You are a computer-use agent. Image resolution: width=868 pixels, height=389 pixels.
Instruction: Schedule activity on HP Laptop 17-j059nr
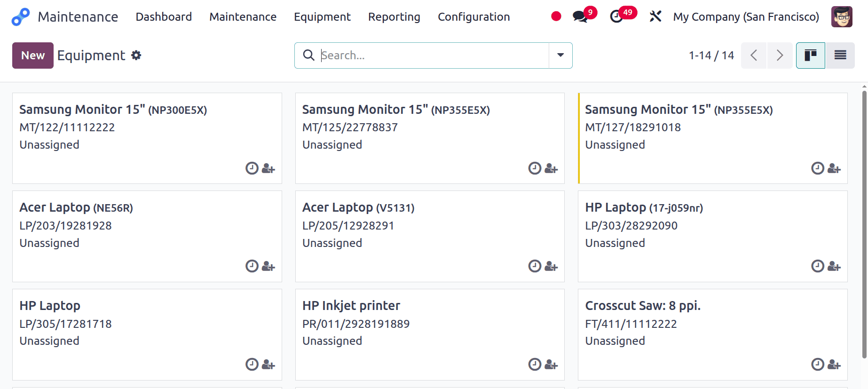coord(818,266)
